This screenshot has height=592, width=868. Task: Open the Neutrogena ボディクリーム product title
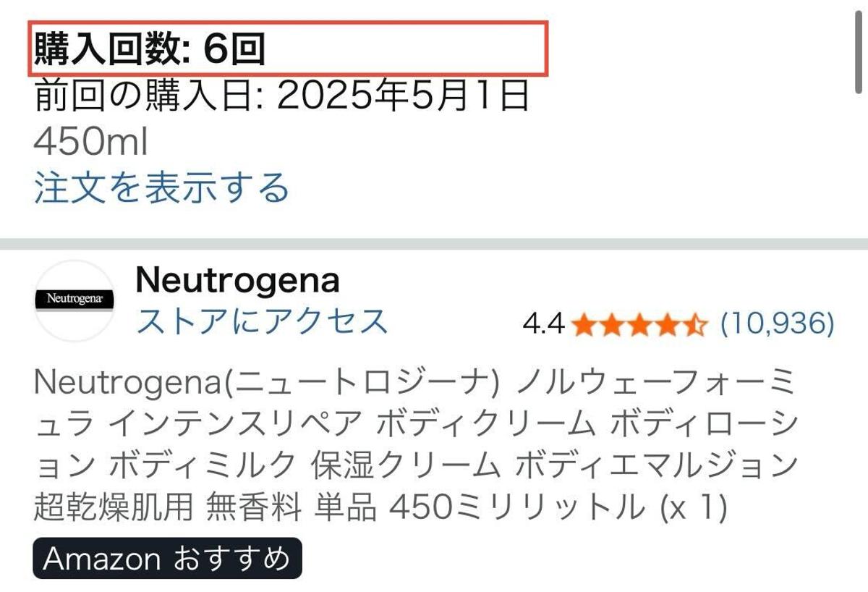click(416, 444)
